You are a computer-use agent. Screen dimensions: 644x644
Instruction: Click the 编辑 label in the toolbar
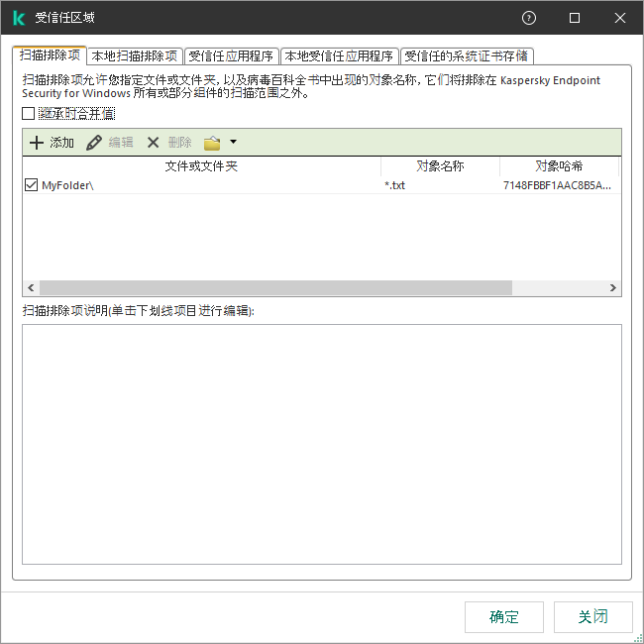point(121,143)
